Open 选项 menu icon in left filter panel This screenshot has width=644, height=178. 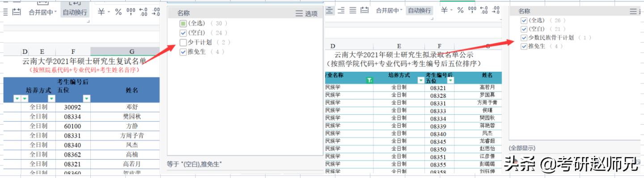(299, 13)
